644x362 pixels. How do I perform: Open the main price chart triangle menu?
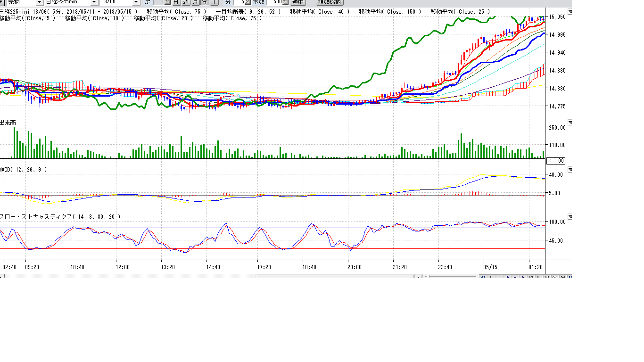coord(570,11)
